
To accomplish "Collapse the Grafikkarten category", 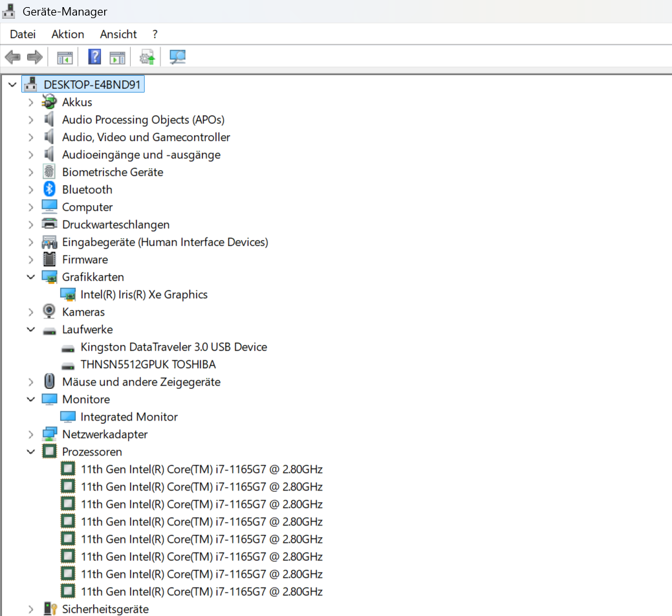I will (x=31, y=277).
